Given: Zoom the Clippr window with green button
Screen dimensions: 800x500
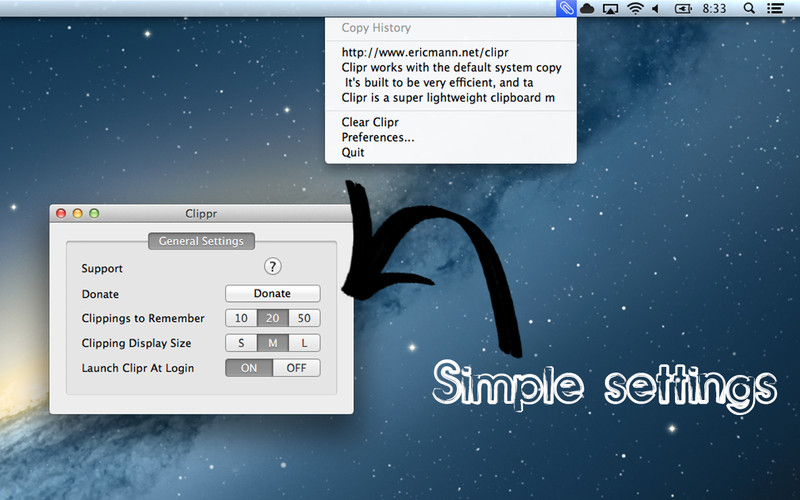Looking at the screenshot, I should click(x=94, y=213).
